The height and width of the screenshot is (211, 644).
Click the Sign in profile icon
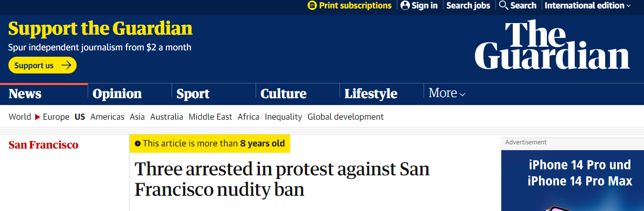pyautogui.click(x=405, y=5)
